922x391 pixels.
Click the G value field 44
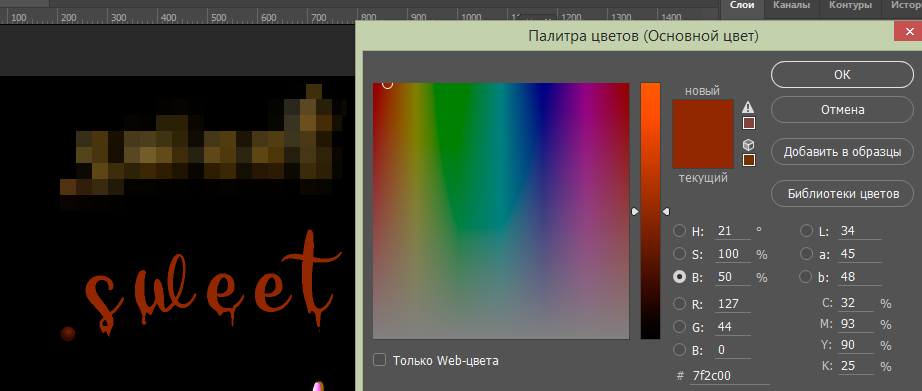(x=733, y=327)
